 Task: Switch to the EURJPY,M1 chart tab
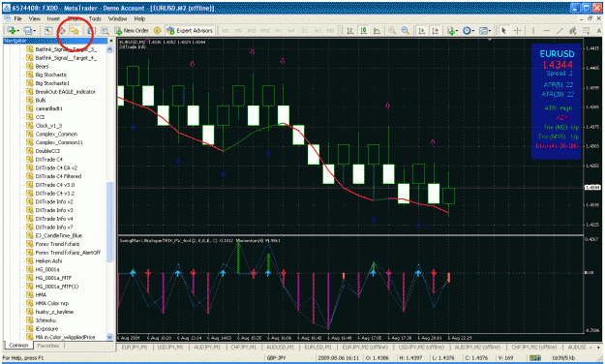click(135, 347)
